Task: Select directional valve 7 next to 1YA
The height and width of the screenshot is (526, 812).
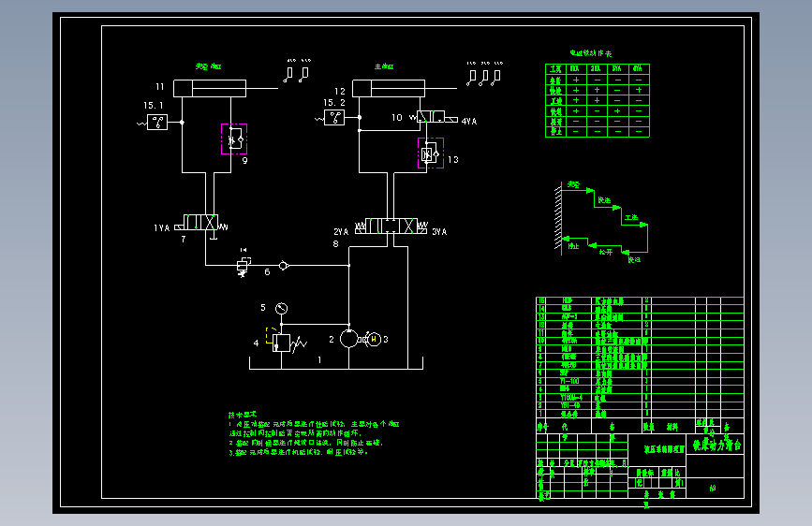Action: 200,223
